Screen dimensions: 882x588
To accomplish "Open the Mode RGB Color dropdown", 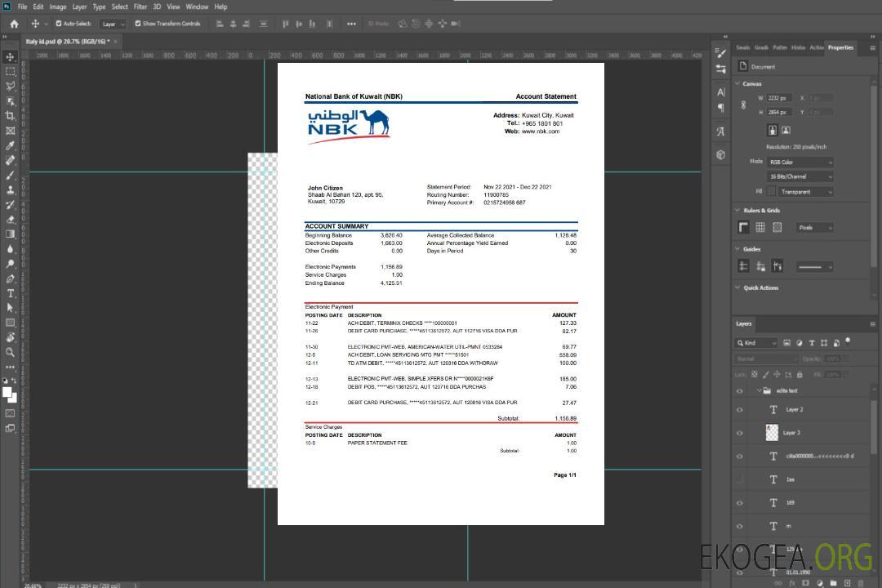I will coord(800,162).
